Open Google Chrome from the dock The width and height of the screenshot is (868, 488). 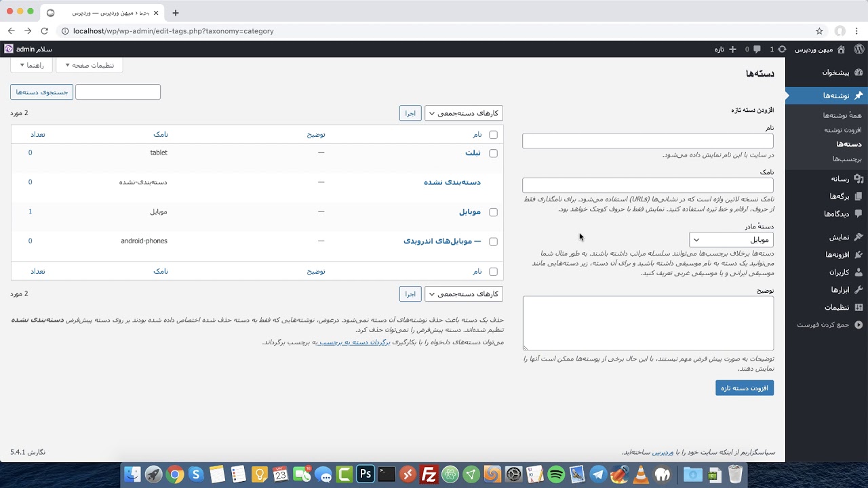(x=175, y=474)
